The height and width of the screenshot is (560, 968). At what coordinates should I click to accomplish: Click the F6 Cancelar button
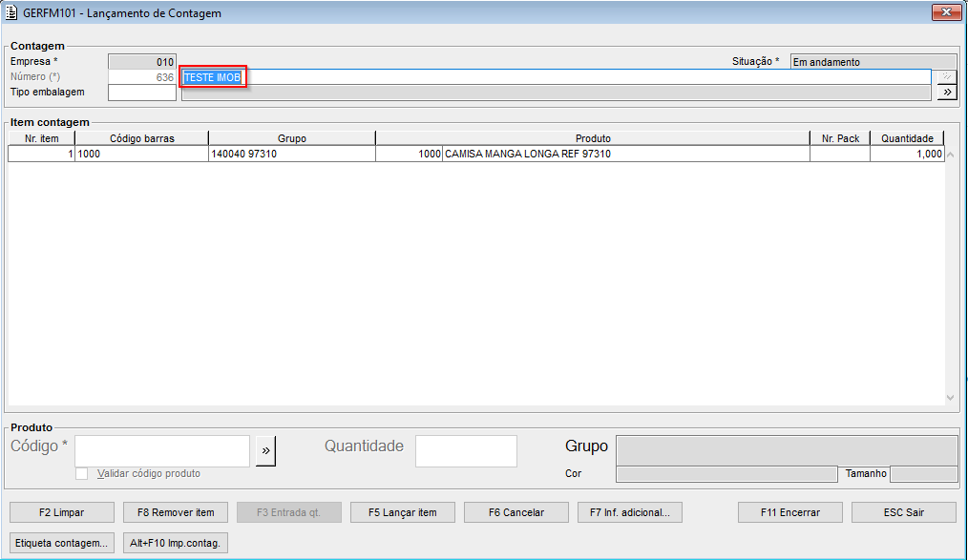pos(516,512)
